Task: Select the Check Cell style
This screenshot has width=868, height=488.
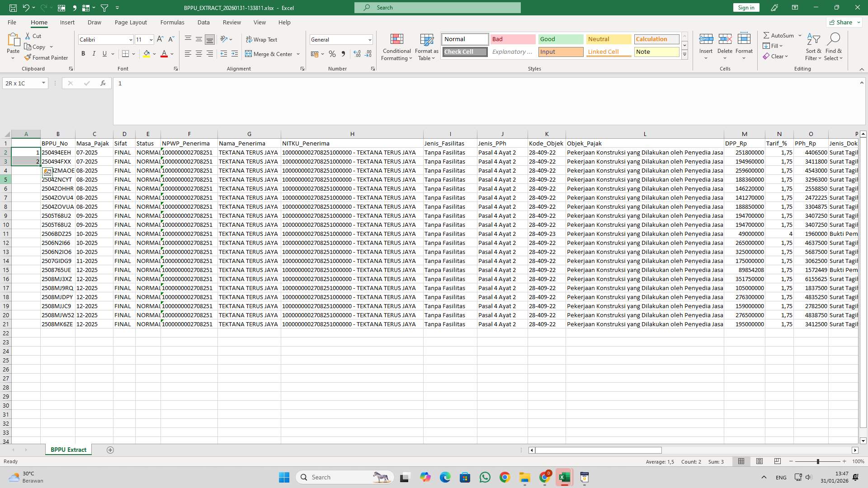Action: point(464,52)
